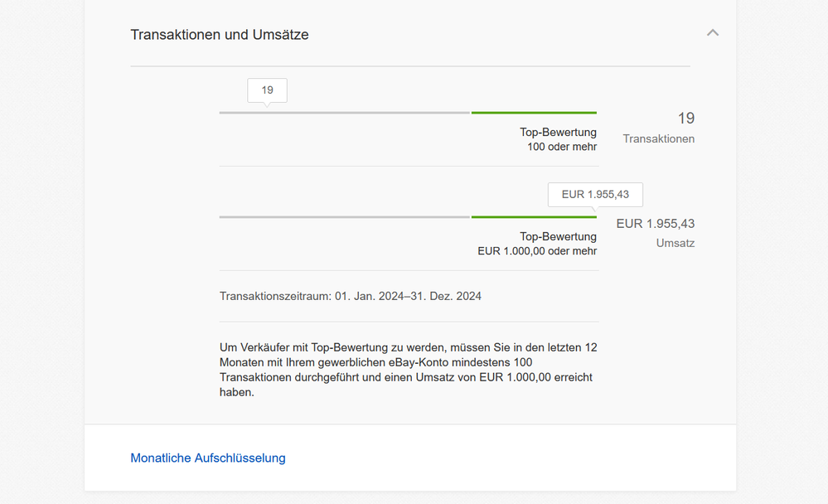Click green segment of the Umsatz progress bar
The width and height of the screenshot is (828, 504).
pyautogui.click(x=534, y=217)
